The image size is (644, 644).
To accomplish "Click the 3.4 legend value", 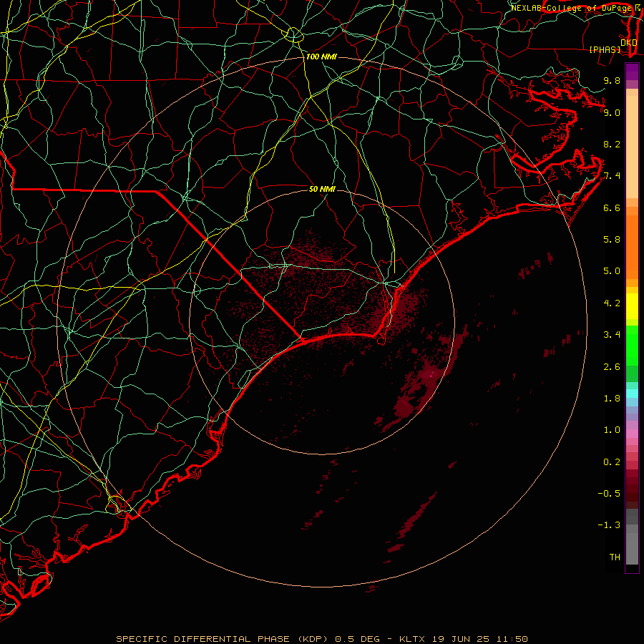I will coord(612,335).
